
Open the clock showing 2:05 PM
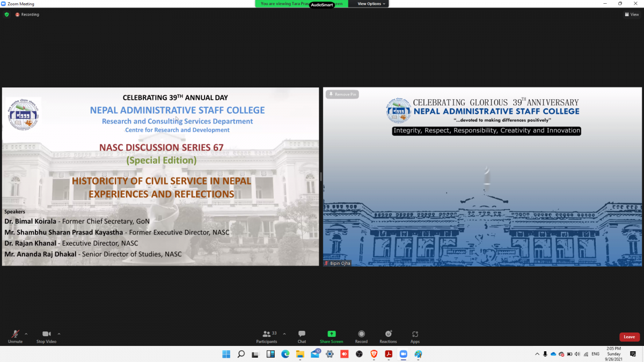613,354
